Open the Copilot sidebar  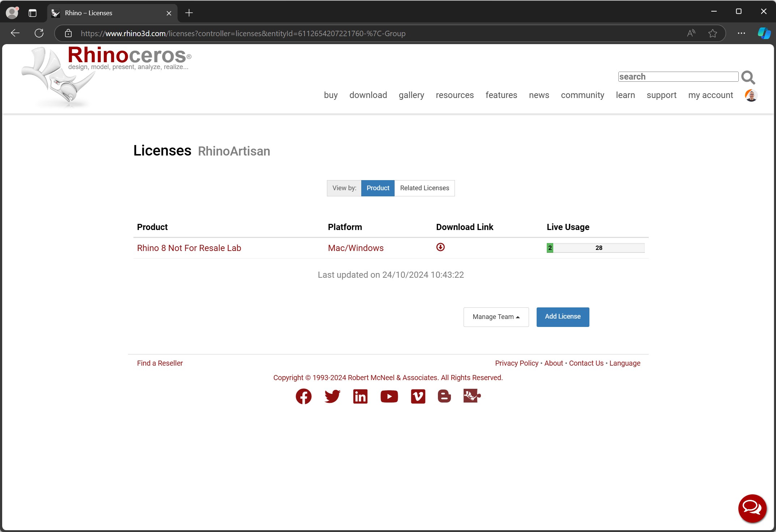pyautogui.click(x=764, y=33)
